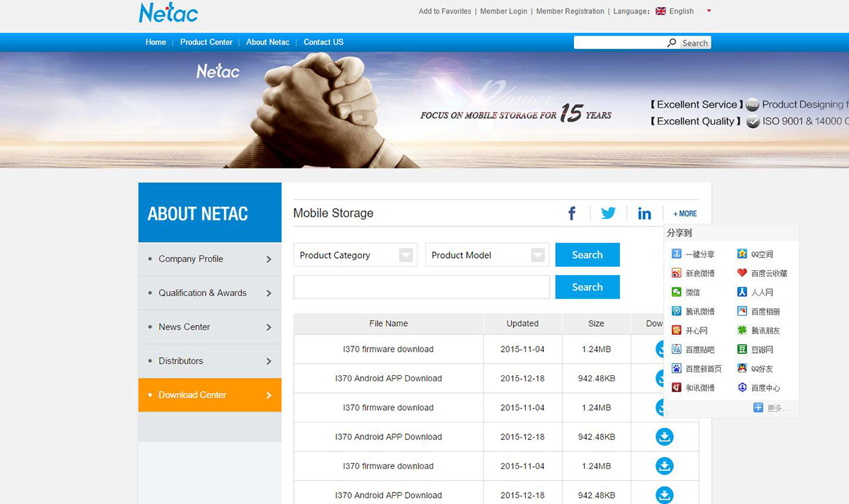
Task: Open the Contact US page
Action: [323, 42]
